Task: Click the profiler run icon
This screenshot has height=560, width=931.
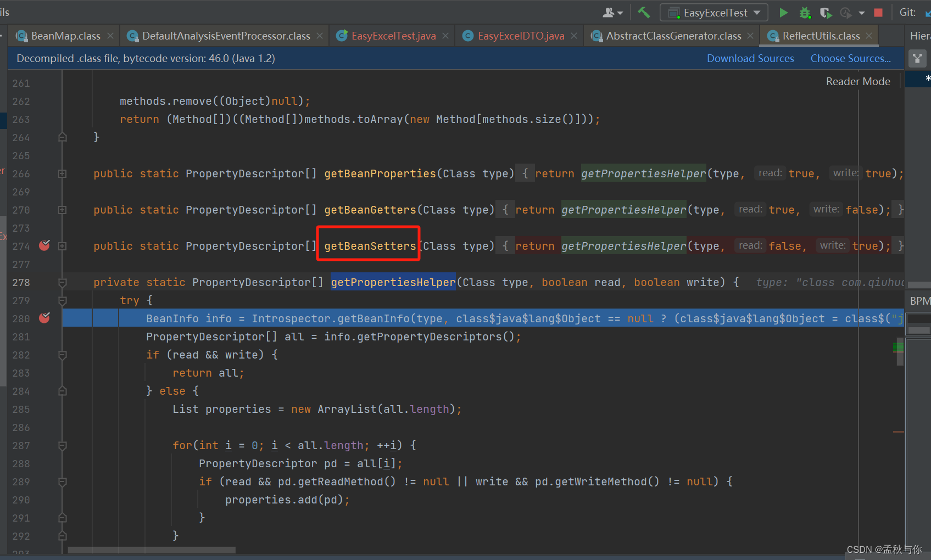Action: [846, 13]
